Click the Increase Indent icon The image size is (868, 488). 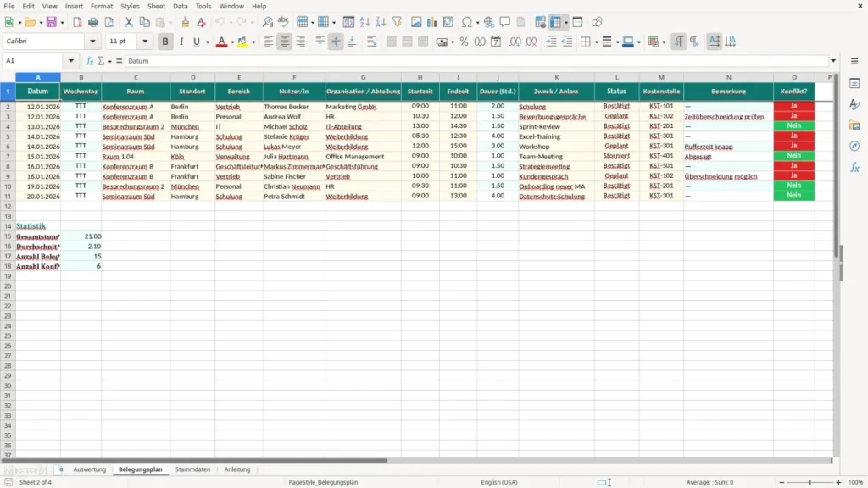[551, 42]
